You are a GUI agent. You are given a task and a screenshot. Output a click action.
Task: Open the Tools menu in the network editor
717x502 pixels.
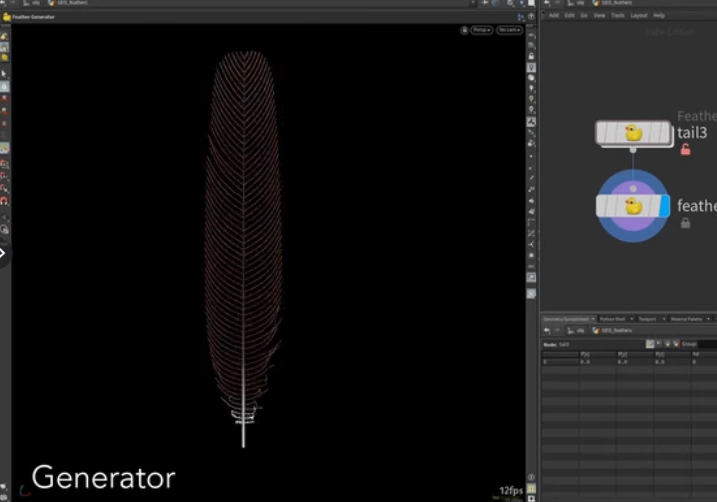618,15
